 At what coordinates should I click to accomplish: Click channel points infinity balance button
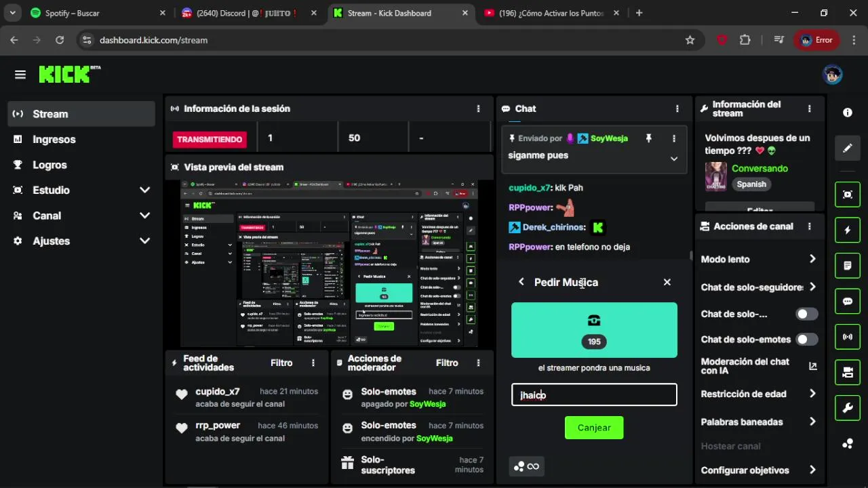[526, 466]
